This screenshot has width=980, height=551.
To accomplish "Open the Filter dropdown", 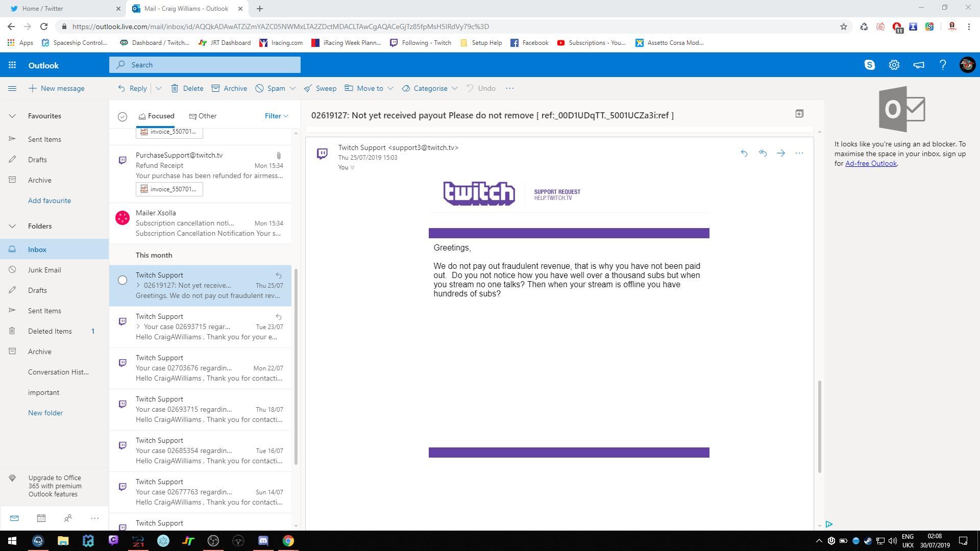I will point(277,116).
